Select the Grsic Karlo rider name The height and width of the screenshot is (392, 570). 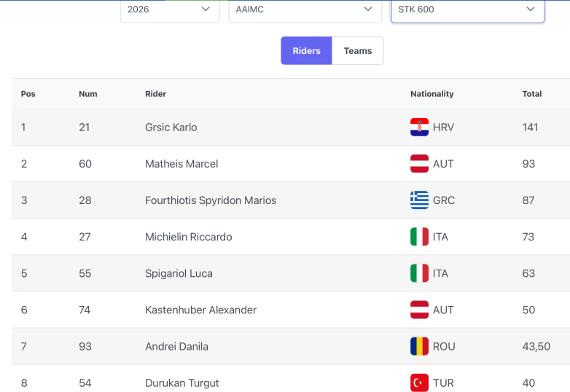[x=171, y=128]
